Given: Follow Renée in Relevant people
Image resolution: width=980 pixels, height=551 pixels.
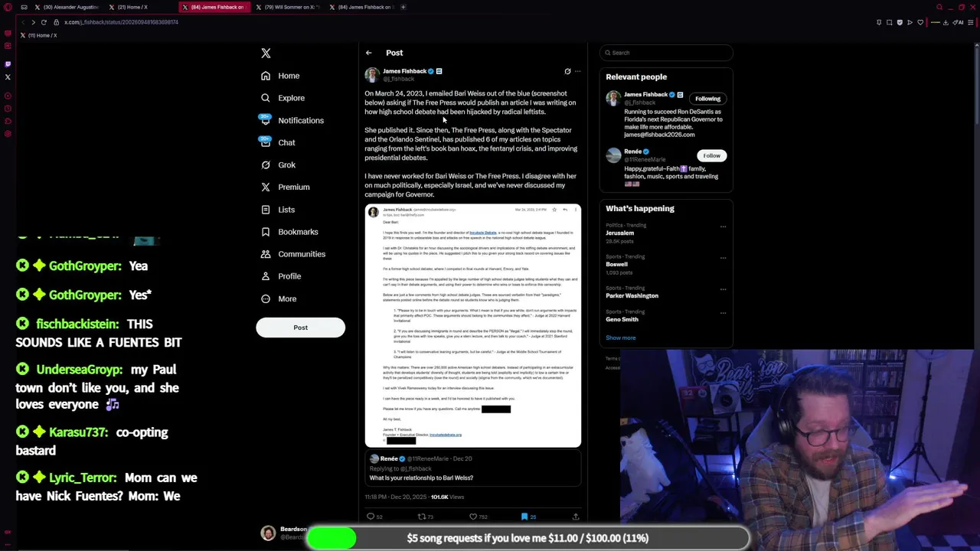Looking at the screenshot, I should click(711, 155).
